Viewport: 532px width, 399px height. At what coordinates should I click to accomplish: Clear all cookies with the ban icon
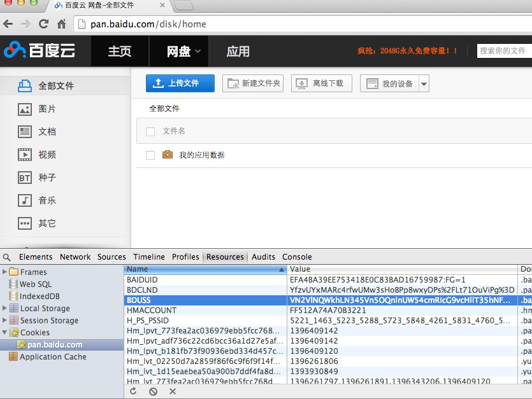click(153, 391)
